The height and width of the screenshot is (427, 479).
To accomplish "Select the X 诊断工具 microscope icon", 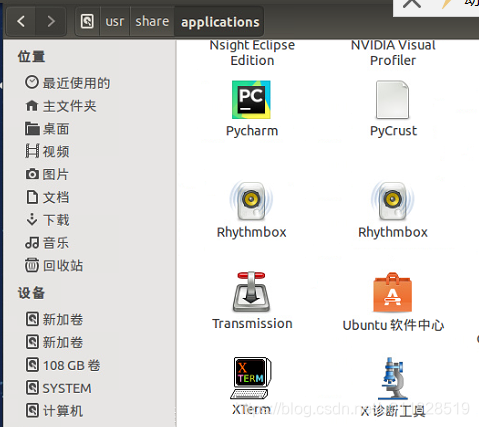I will 393,378.
